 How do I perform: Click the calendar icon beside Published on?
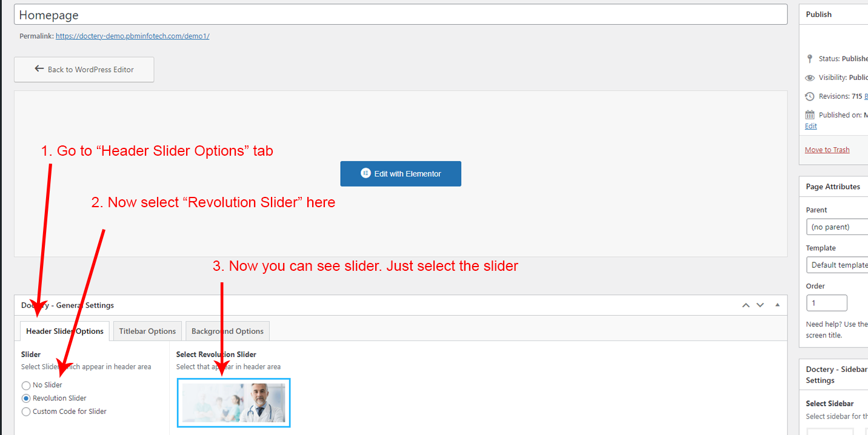(x=810, y=115)
